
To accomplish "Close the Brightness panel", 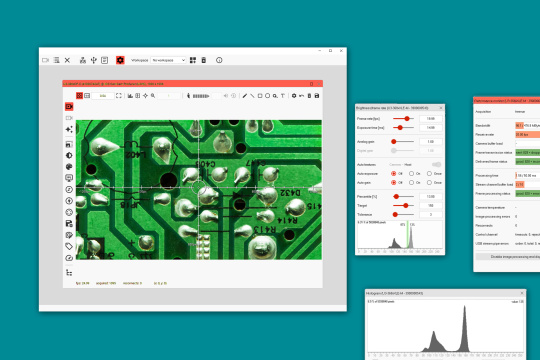I will (x=441, y=108).
